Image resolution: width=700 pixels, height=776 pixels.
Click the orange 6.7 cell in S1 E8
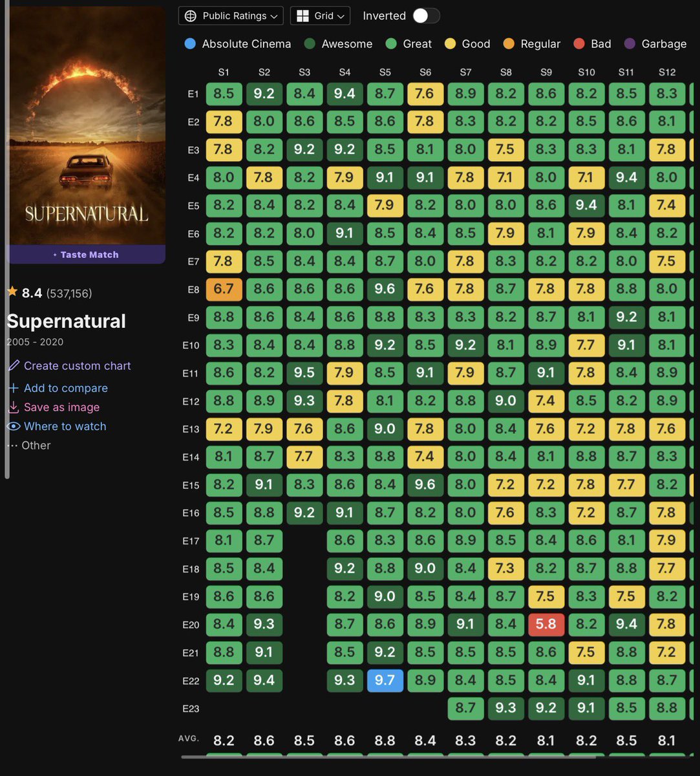point(224,289)
